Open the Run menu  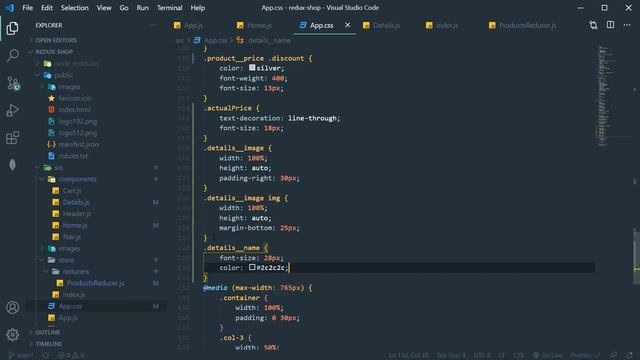(142, 8)
